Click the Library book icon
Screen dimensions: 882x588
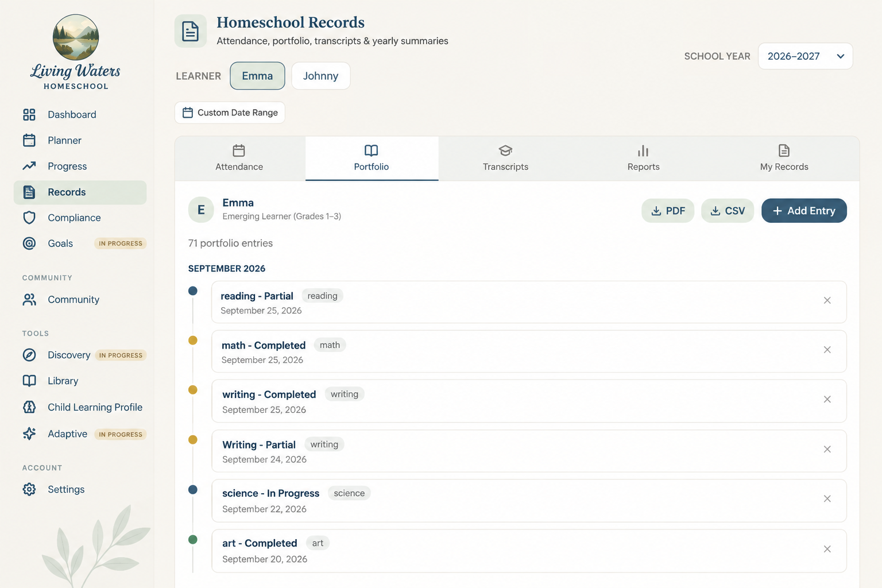coord(29,381)
